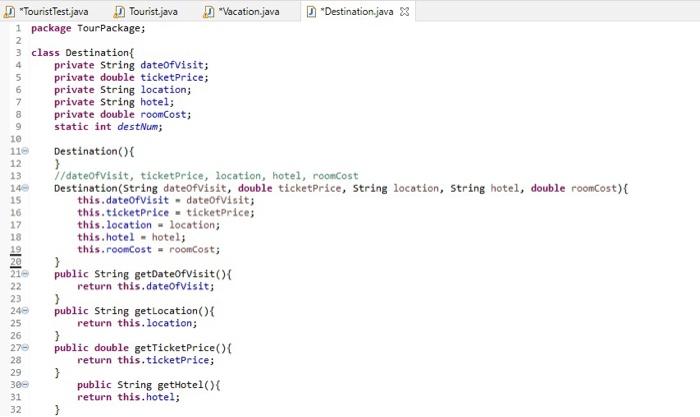Viewport: 700px width, 417px height.
Task: Click line number 10 in the gutter
Action: pyautogui.click(x=16, y=139)
